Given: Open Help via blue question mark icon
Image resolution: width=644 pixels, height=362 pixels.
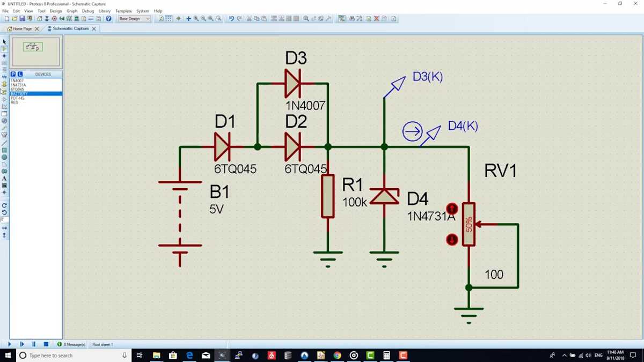Looking at the screenshot, I should click(108, 19).
